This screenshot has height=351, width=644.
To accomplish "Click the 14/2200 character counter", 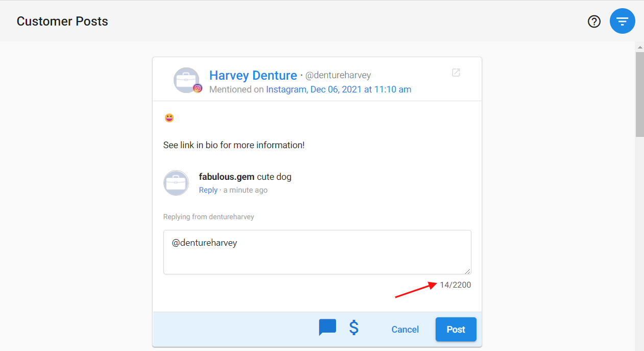I will coord(455,285).
